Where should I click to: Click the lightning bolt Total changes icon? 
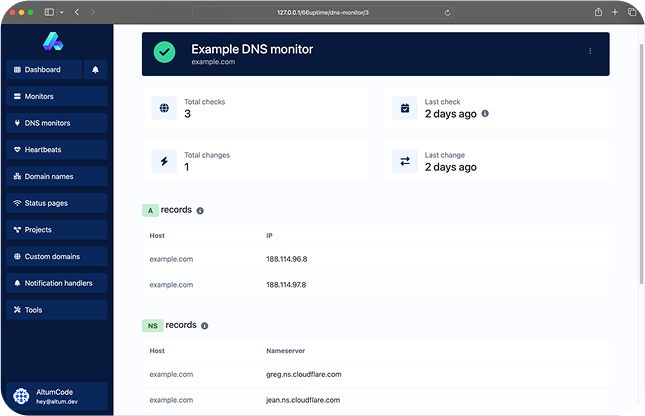point(165,161)
